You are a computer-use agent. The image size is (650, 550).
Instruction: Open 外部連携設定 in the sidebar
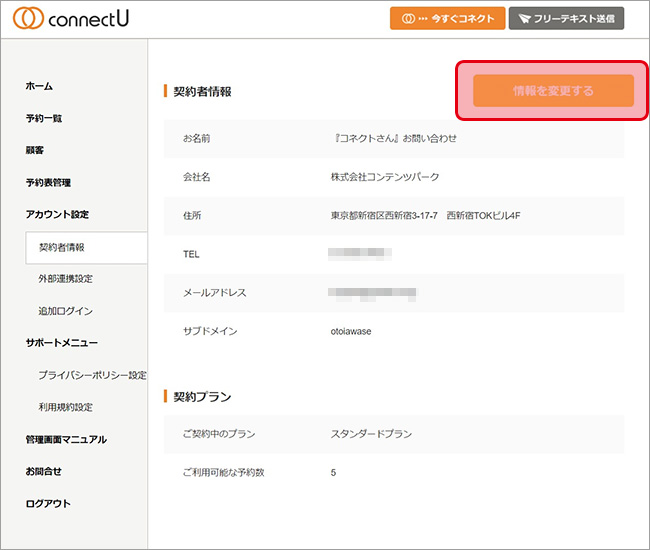(65, 279)
